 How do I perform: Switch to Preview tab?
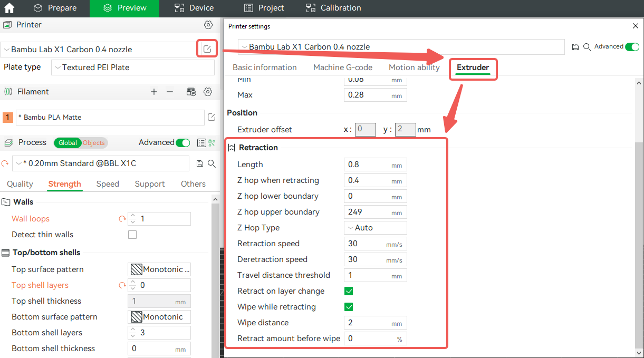pyautogui.click(x=124, y=8)
